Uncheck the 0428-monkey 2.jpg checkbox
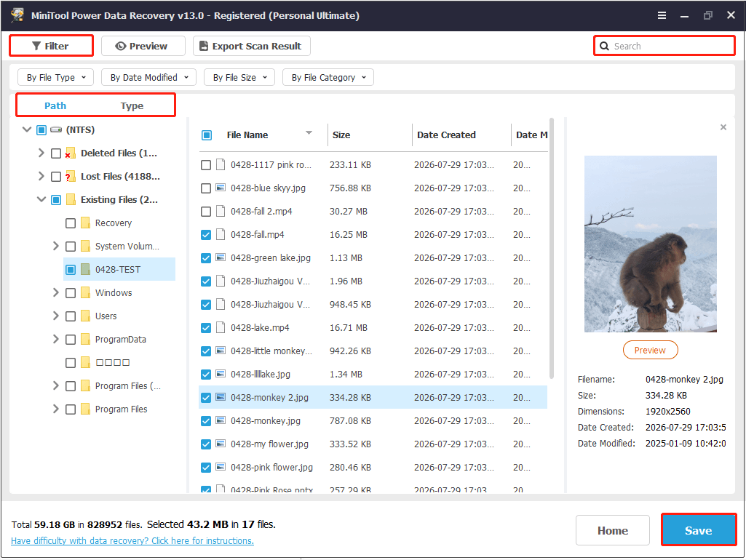The image size is (746, 560). [x=206, y=398]
